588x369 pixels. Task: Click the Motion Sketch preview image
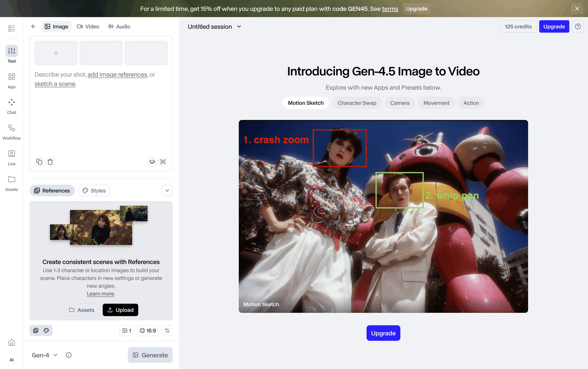coord(383,216)
